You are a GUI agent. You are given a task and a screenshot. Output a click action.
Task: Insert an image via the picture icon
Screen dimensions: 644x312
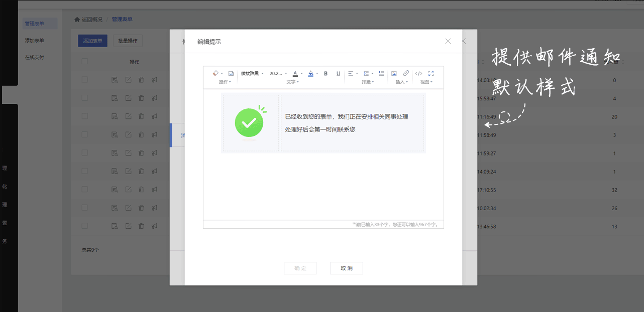tap(394, 73)
